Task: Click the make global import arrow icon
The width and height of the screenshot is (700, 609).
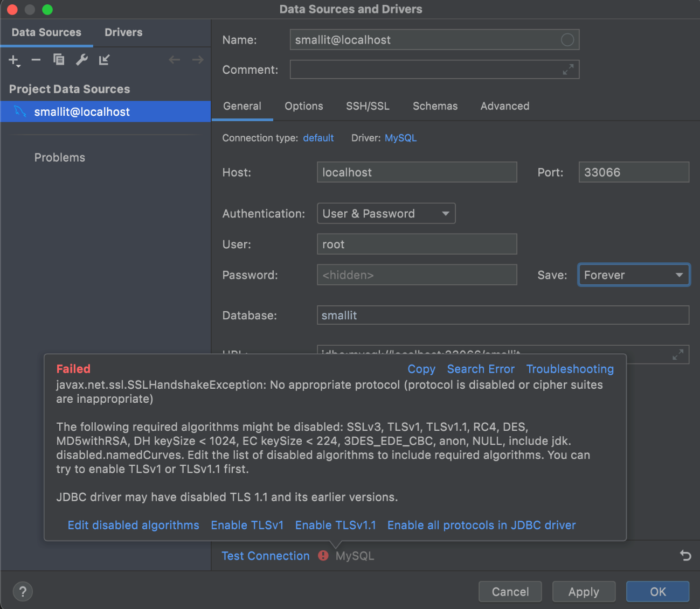Action: (105, 60)
